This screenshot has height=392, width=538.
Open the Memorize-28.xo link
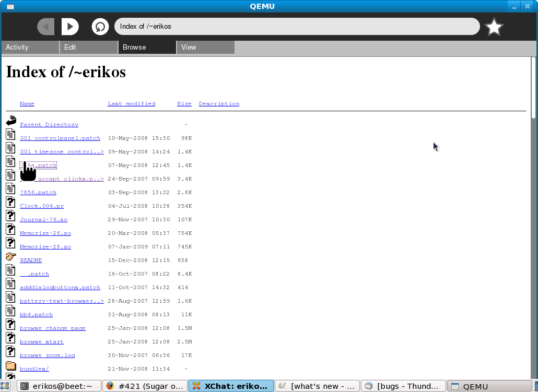pyautogui.click(x=45, y=247)
